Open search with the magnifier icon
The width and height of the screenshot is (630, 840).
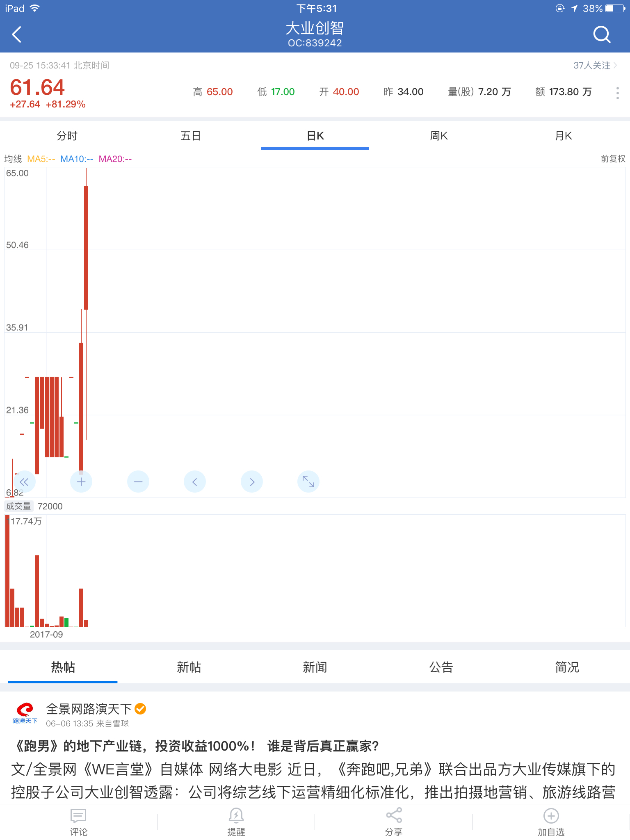pyautogui.click(x=602, y=34)
